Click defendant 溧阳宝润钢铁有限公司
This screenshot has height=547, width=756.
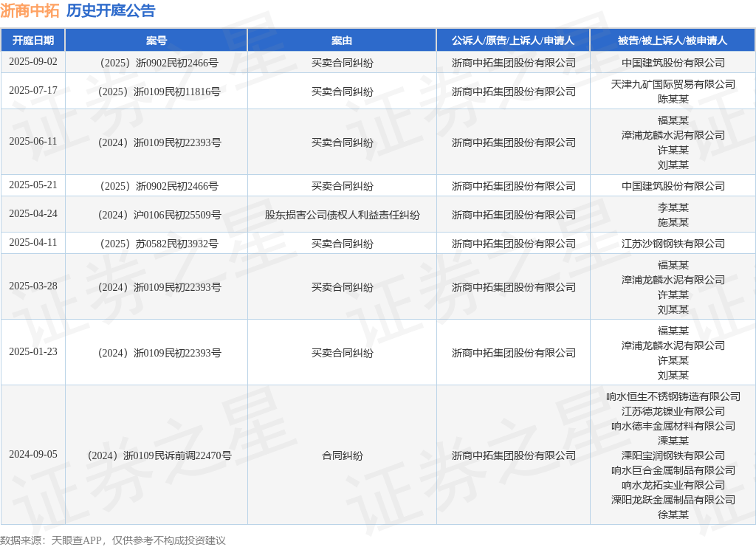673,455
